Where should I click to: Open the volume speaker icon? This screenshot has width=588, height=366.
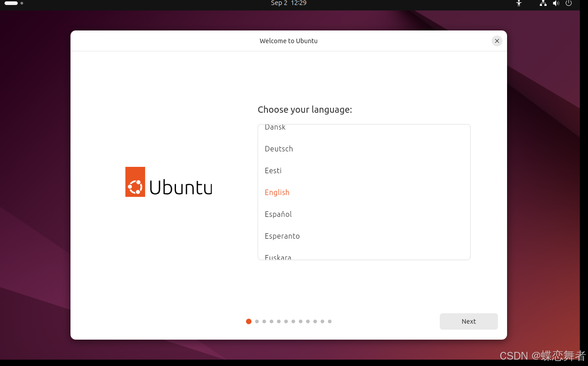[x=556, y=3]
